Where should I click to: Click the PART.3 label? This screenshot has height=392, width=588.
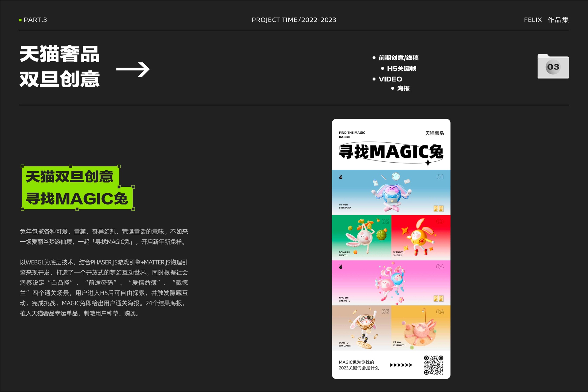[35, 20]
